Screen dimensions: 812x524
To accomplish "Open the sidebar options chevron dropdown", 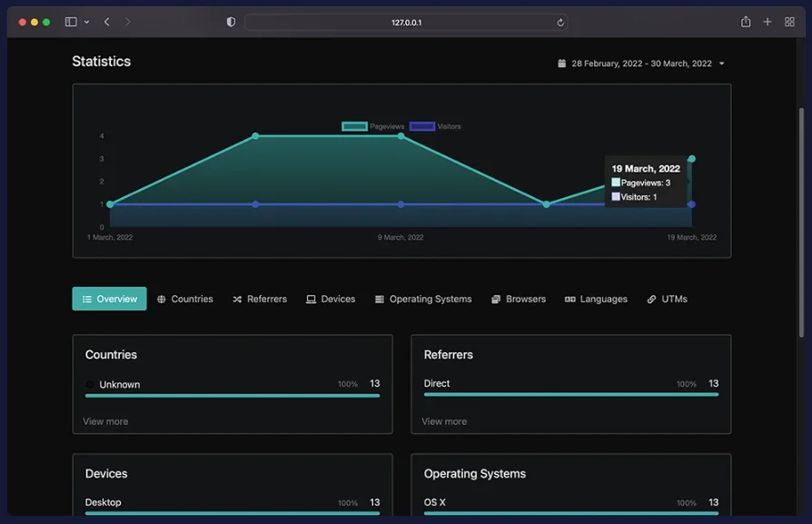I will (86, 22).
